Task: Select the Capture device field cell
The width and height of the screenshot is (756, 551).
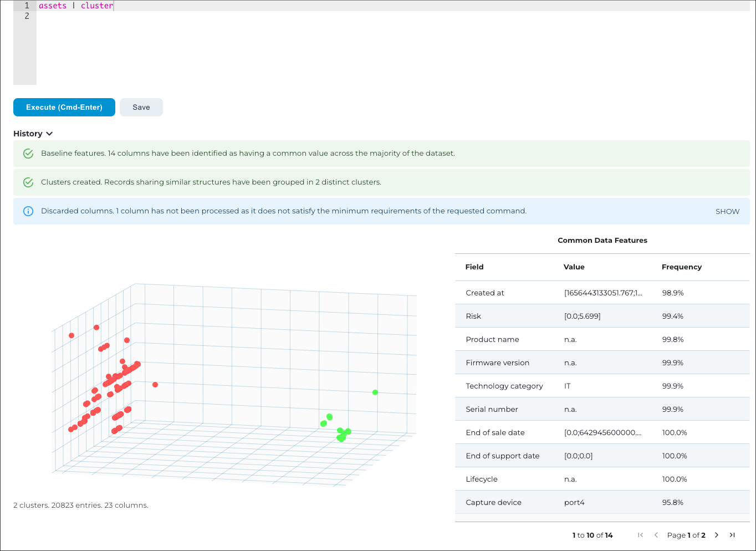Action: coord(493,503)
